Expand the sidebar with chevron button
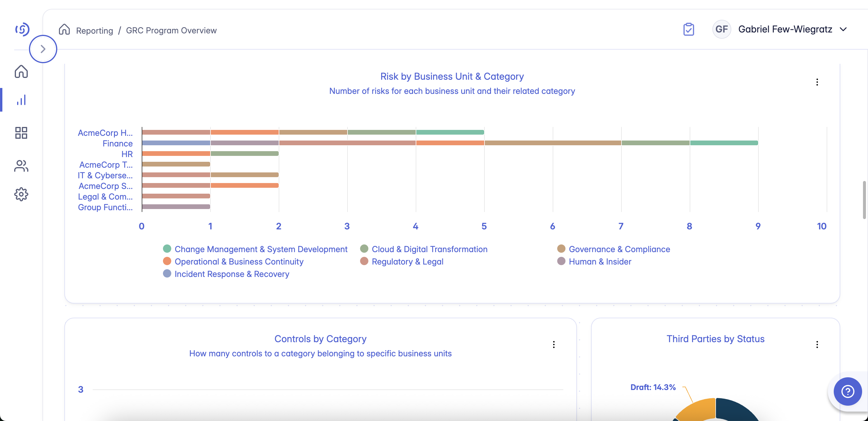 tap(43, 49)
